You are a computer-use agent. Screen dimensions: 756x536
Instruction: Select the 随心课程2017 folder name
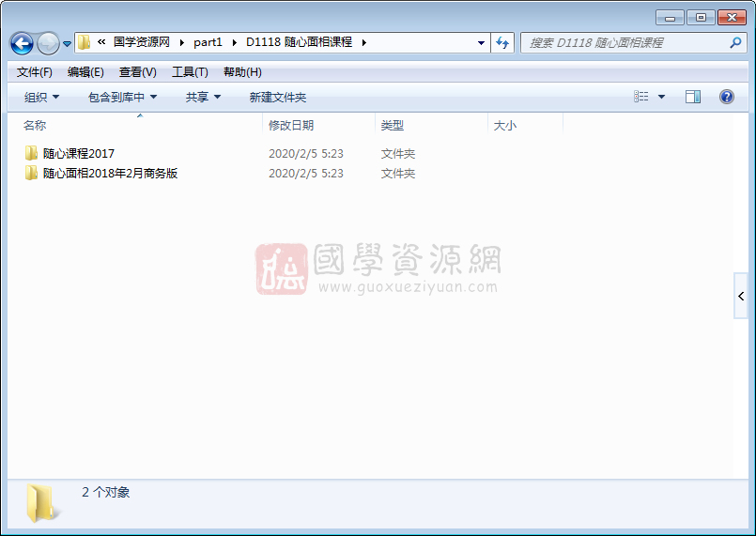[79, 154]
